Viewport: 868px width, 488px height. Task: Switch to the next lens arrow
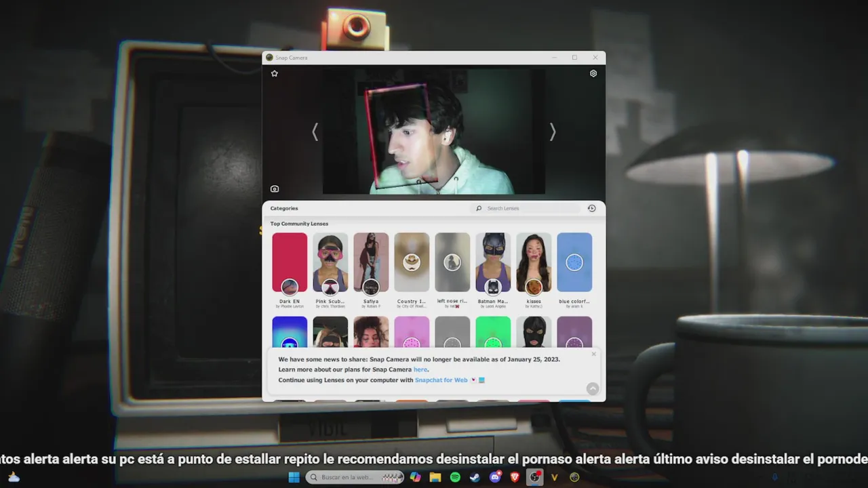553,132
